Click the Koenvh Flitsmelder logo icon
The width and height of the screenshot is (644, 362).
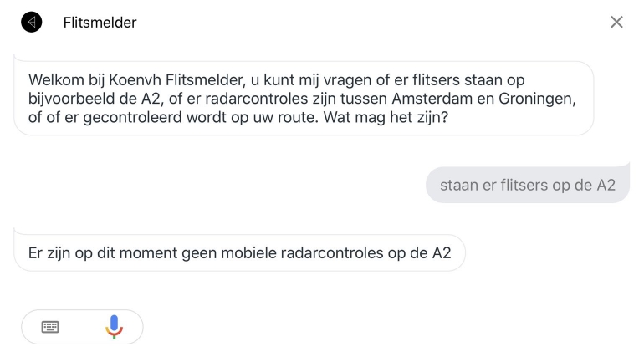(31, 23)
